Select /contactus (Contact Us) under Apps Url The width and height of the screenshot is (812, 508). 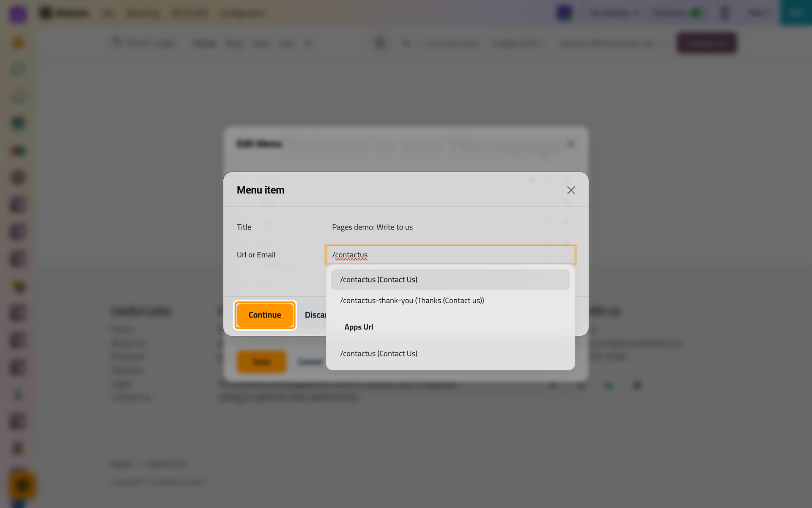[x=450, y=353]
